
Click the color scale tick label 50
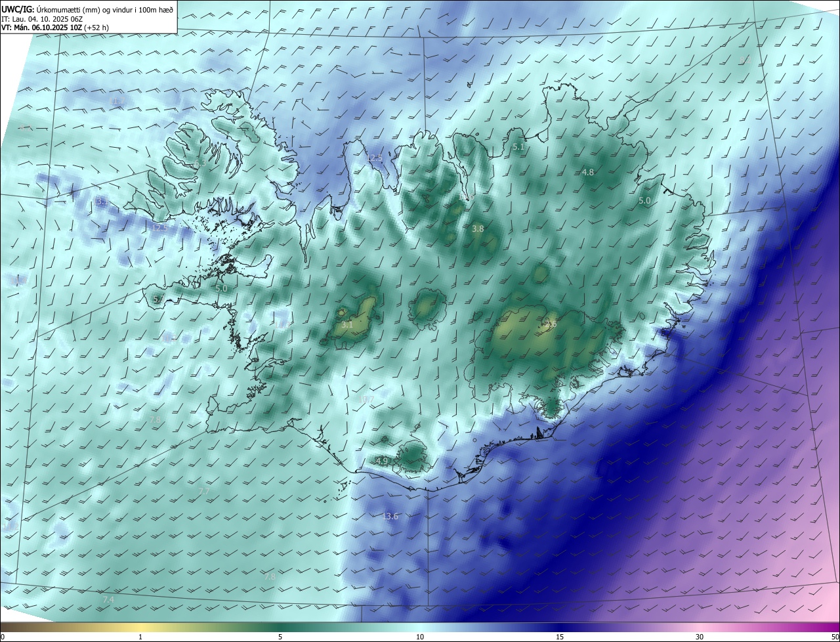pos(835,637)
